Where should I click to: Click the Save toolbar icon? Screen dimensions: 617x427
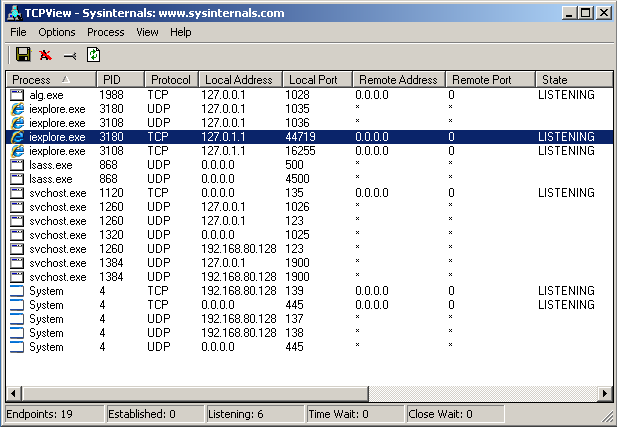[23, 55]
